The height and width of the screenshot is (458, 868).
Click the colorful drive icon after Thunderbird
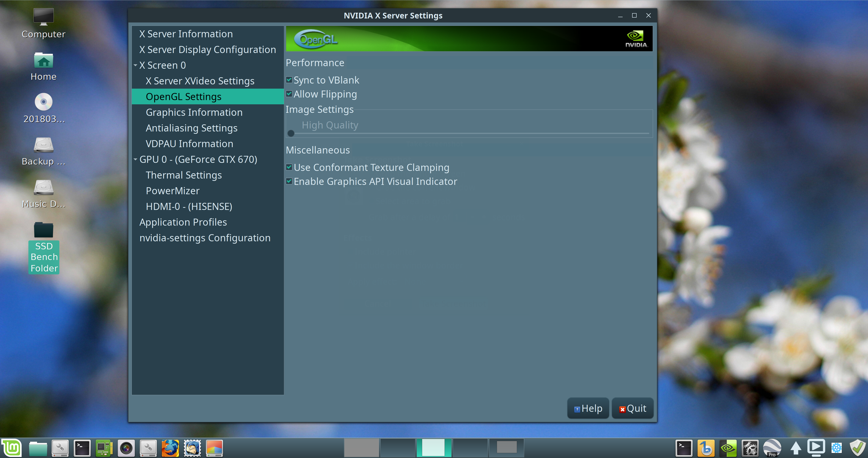click(214, 448)
